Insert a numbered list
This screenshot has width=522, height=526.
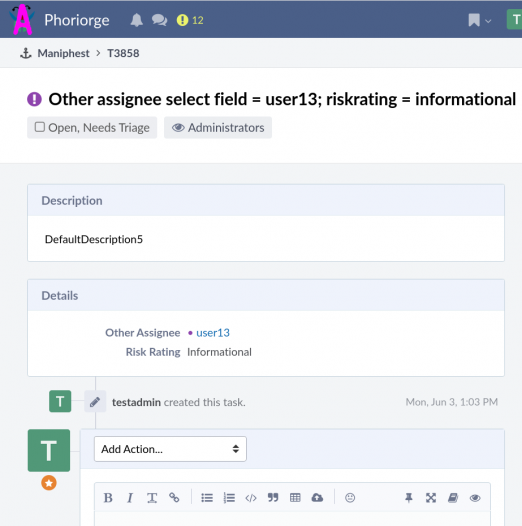229,498
